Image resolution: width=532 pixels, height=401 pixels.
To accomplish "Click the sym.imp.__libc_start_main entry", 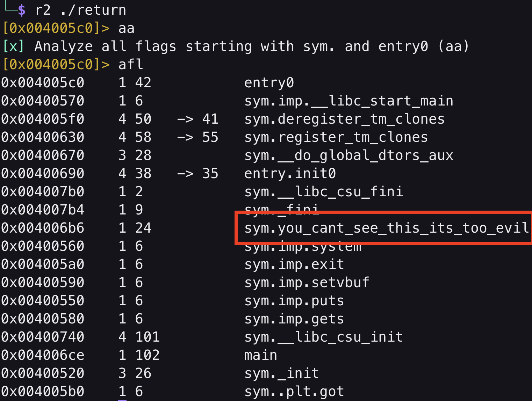I will (348, 101).
